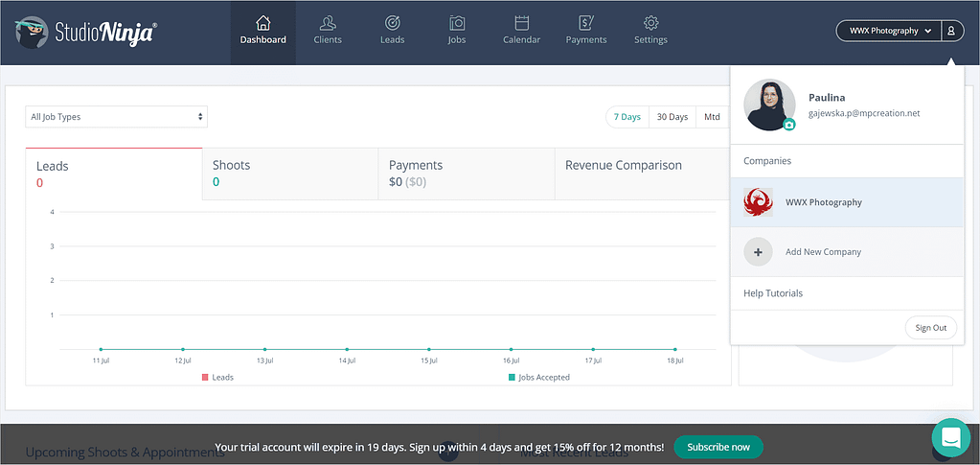Click Paulina's profile photo
This screenshot has width=980, height=465.
pos(769,105)
